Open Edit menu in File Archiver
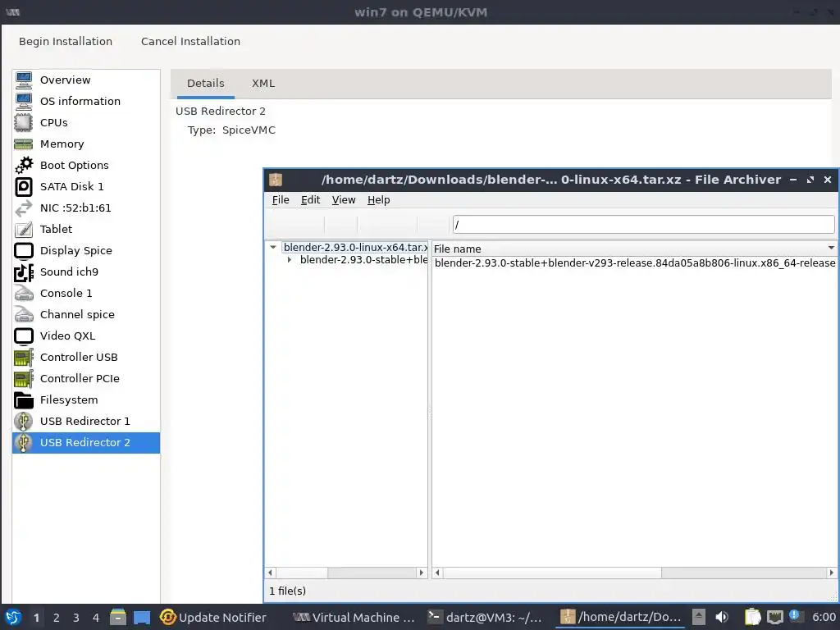 click(x=310, y=200)
